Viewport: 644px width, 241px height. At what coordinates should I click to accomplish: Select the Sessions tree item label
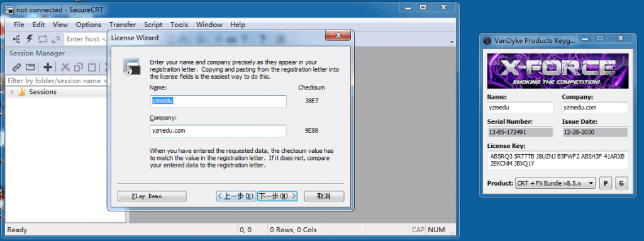[43, 92]
